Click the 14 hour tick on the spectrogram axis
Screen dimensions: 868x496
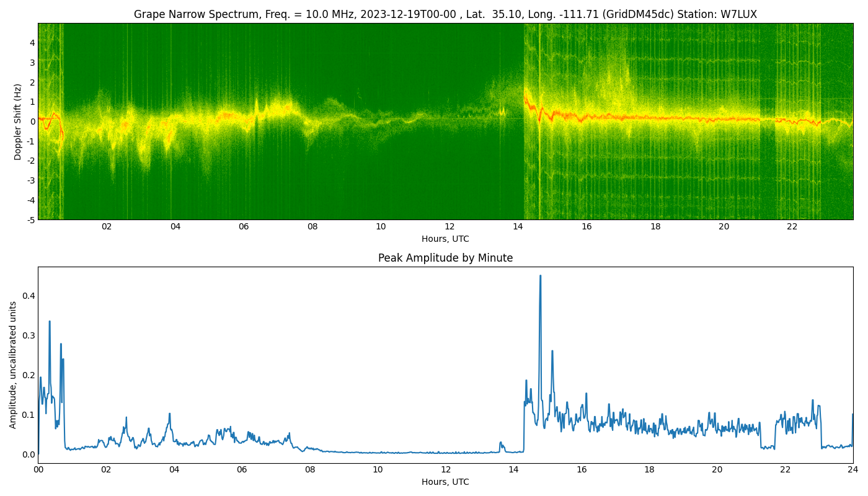pyautogui.click(x=518, y=227)
